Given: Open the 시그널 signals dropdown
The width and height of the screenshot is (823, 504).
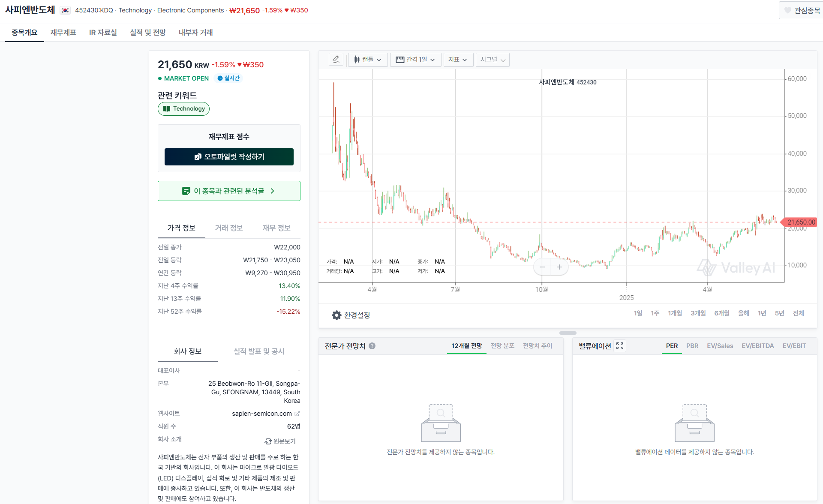Looking at the screenshot, I should tap(493, 60).
